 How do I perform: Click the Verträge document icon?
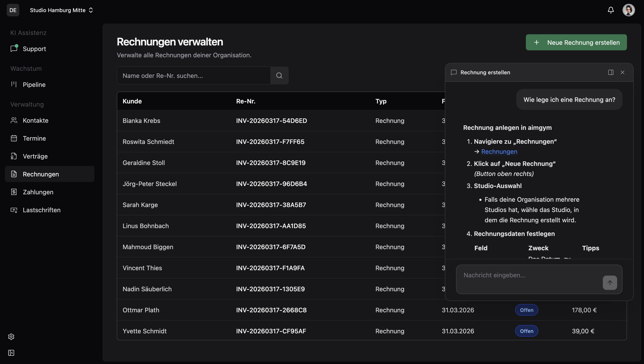click(14, 156)
